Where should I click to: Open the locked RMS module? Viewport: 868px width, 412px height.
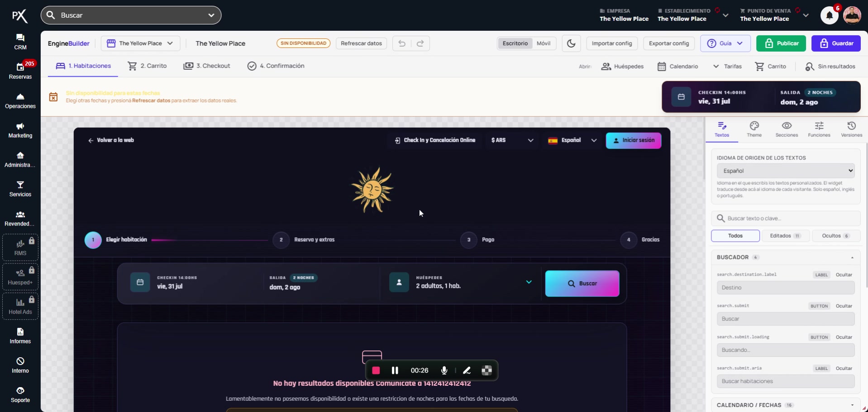coord(20,247)
